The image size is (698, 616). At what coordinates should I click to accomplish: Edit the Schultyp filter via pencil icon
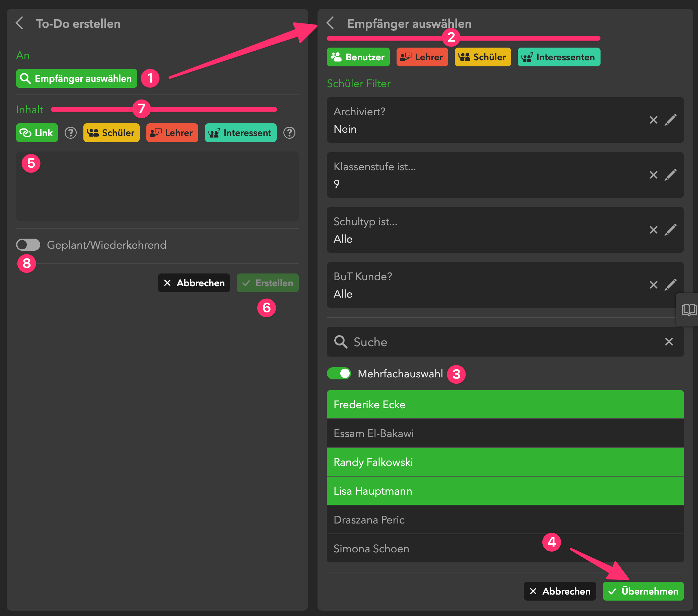tap(670, 230)
